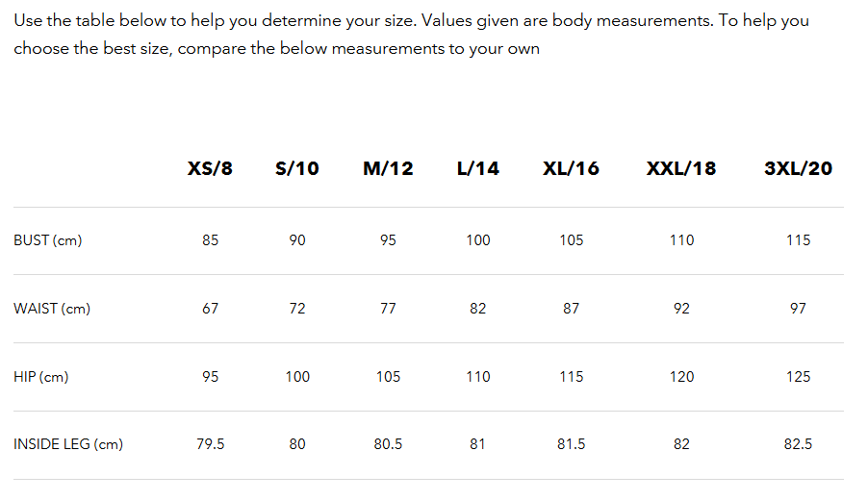
Task: Click the 3XL/20 column header
Action: point(798,169)
